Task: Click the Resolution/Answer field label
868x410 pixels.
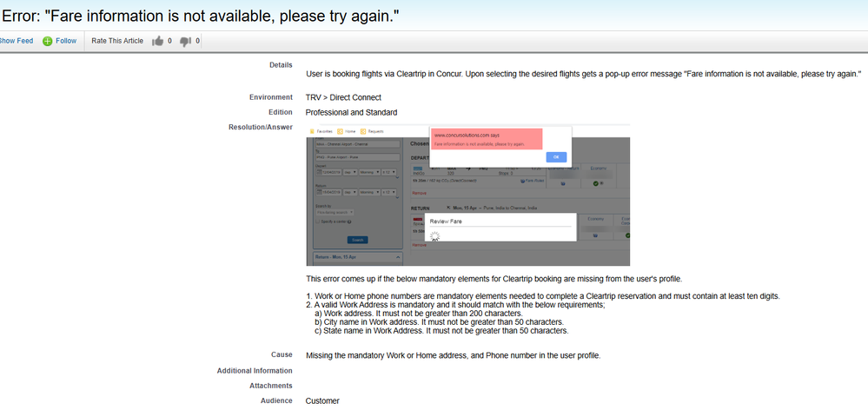Action: pos(260,128)
